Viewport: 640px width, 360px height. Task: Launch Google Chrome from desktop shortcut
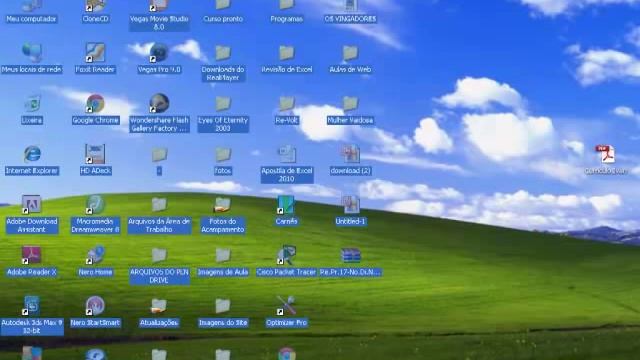click(95, 104)
